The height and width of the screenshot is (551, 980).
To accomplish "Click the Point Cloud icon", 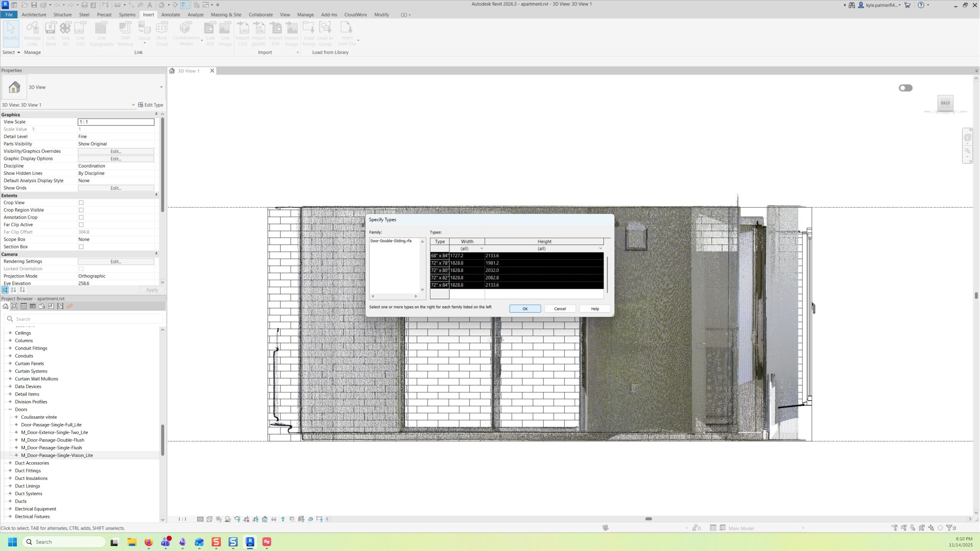I will coord(162,34).
